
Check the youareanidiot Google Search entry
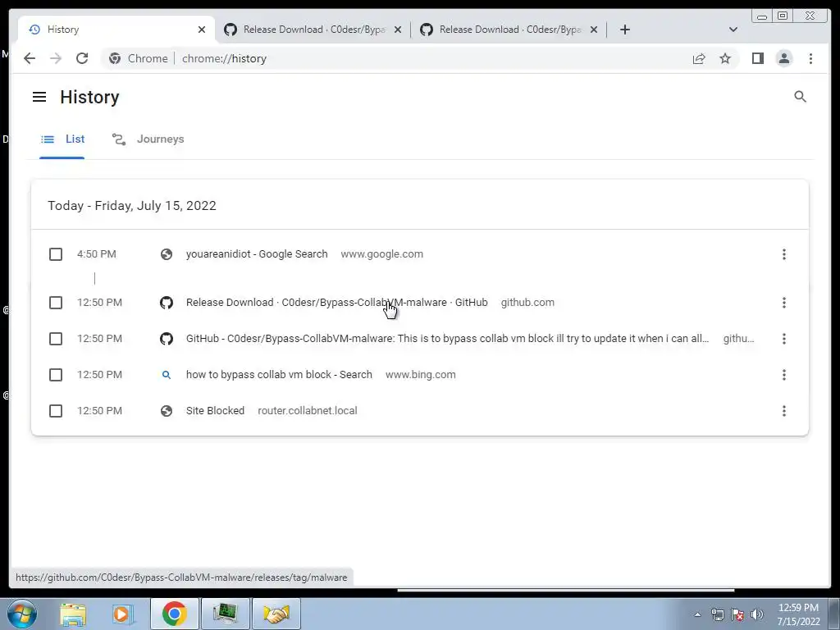pyautogui.click(x=56, y=254)
